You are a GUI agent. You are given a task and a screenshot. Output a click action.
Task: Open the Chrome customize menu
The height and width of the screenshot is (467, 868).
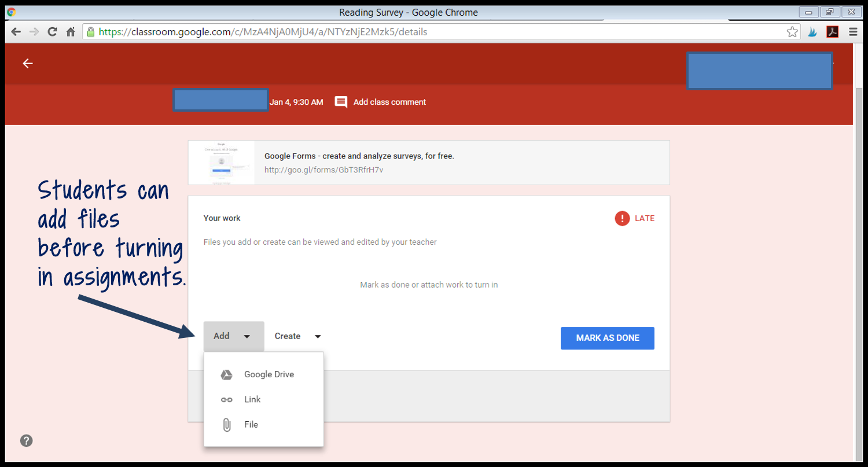pyautogui.click(x=853, y=32)
